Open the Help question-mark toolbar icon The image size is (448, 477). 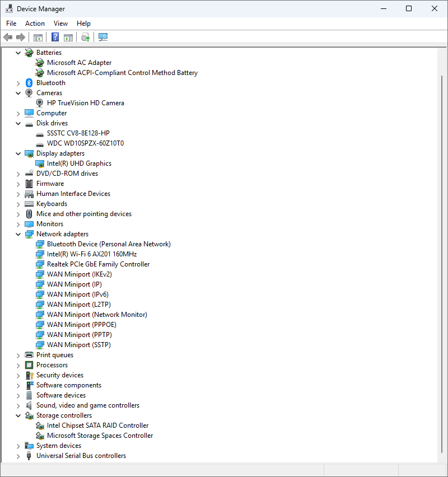tap(55, 37)
